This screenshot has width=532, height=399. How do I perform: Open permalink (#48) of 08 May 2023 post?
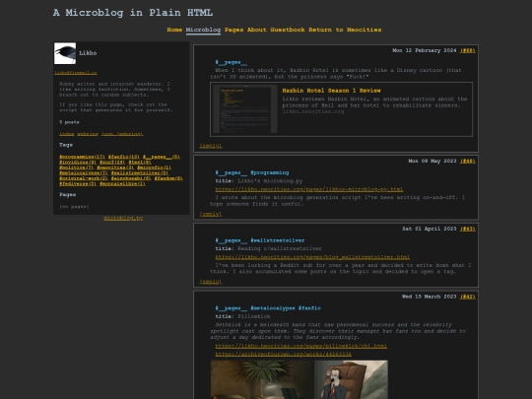coord(468,162)
